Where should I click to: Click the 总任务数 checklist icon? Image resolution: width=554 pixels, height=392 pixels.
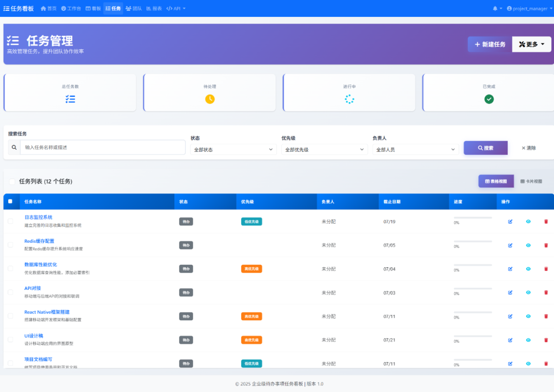coord(70,100)
